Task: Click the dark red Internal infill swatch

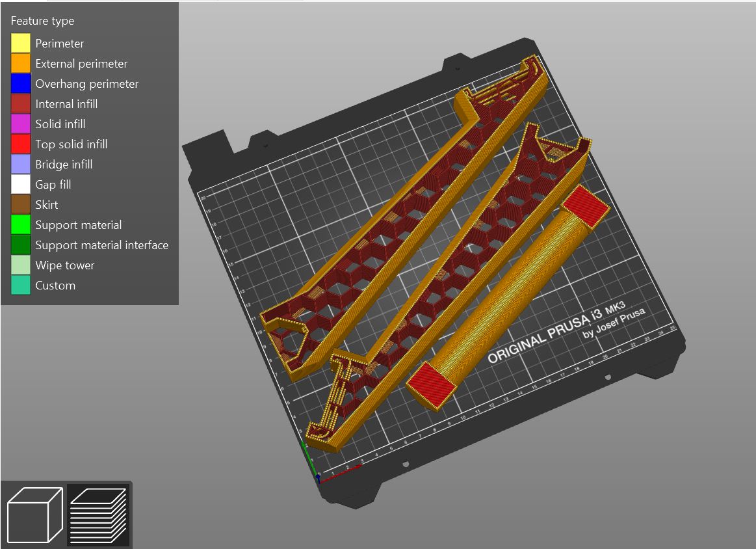Action: (x=21, y=103)
